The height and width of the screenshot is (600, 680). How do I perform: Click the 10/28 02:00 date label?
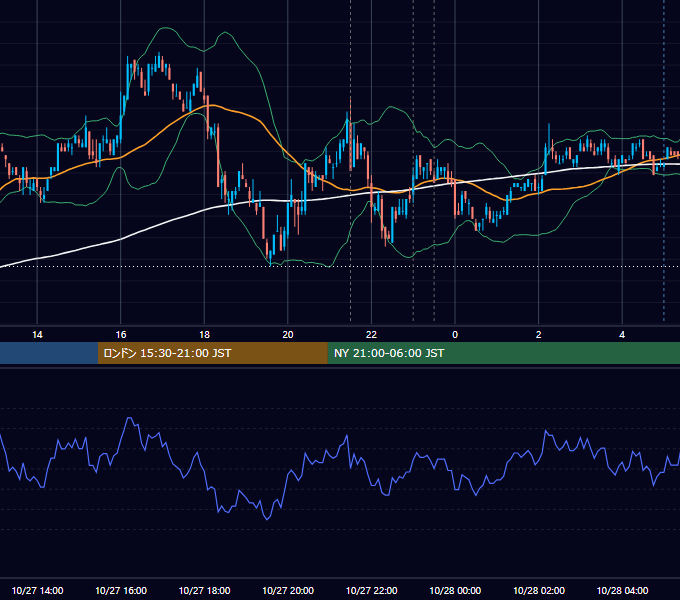(539, 590)
